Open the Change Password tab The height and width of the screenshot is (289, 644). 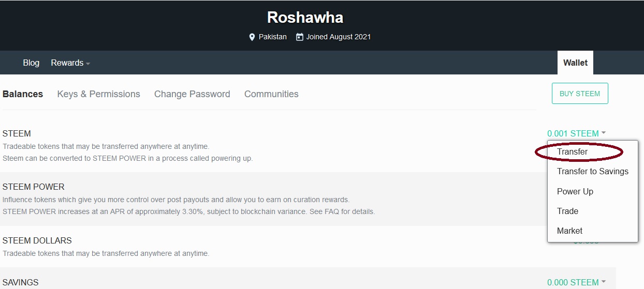(x=192, y=94)
